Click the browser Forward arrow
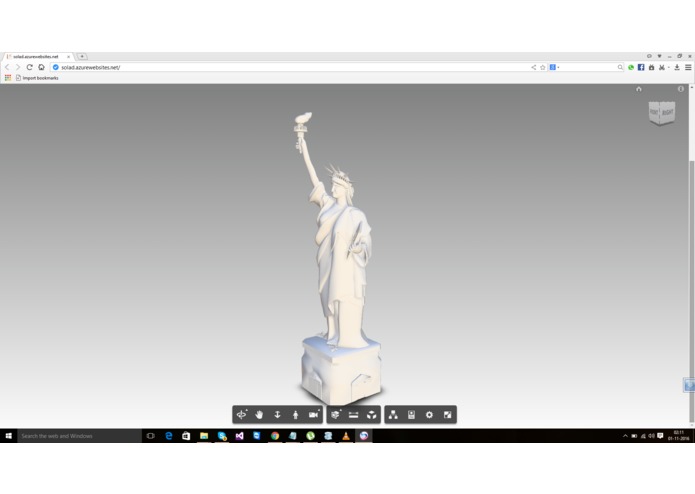This screenshot has width=695, height=494. pyautogui.click(x=18, y=67)
